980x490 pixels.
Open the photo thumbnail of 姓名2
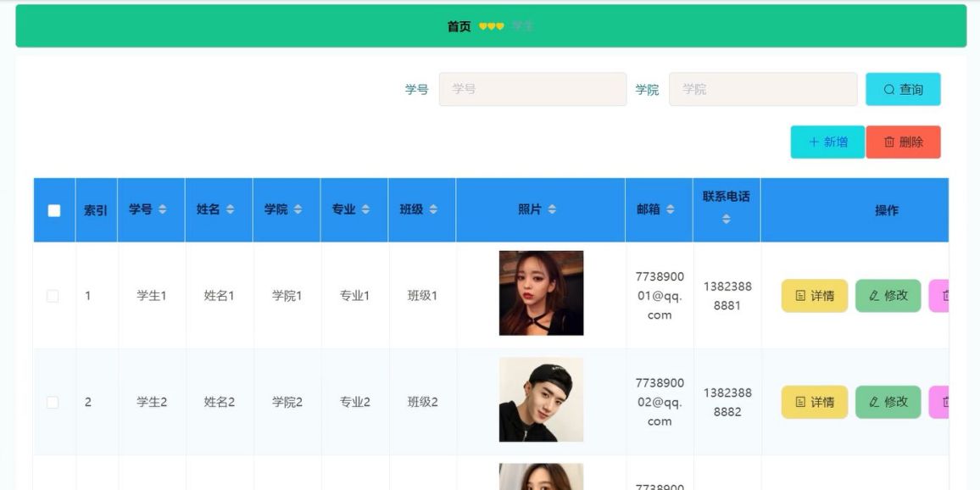pyautogui.click(x=541, y=399)
